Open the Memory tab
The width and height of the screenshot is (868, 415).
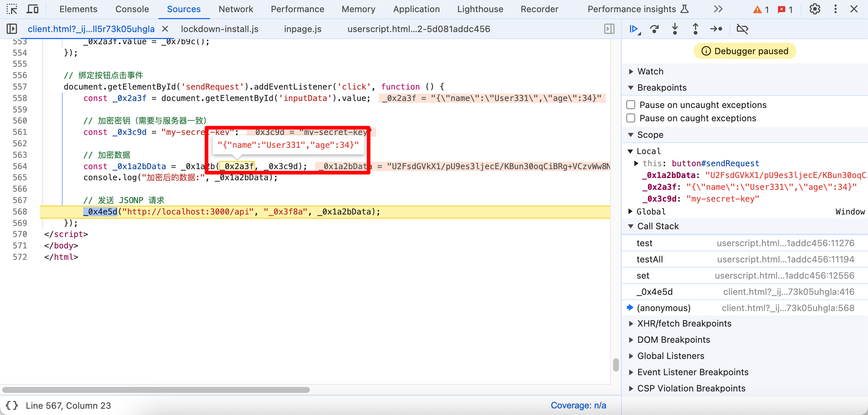coord(358,9)
